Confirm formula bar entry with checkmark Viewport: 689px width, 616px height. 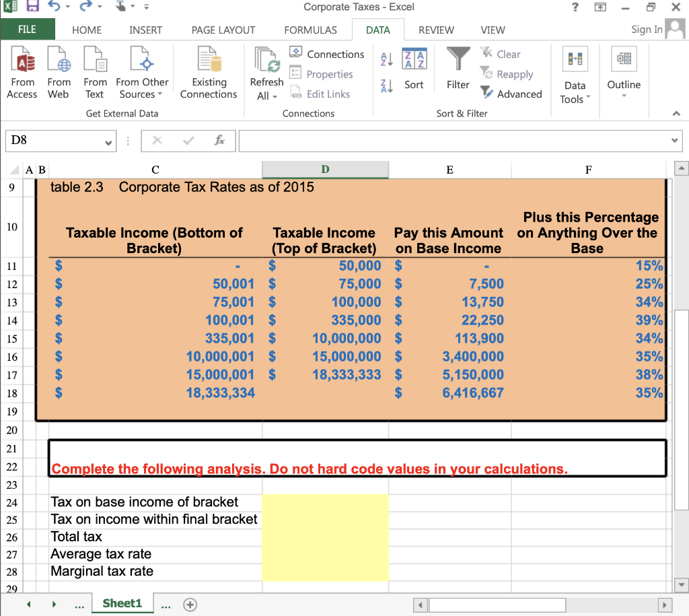tap(189, 141)
